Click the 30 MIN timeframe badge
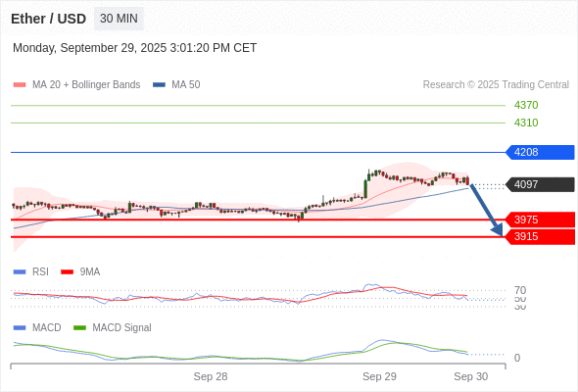The width and height of the screenshot is (578, 392). pos(119,19)
